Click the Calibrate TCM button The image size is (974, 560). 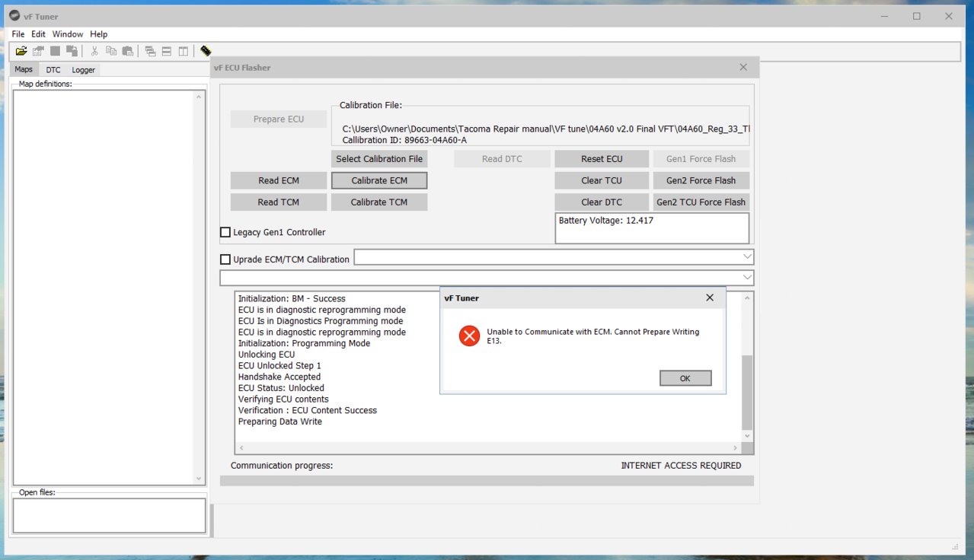379,202
